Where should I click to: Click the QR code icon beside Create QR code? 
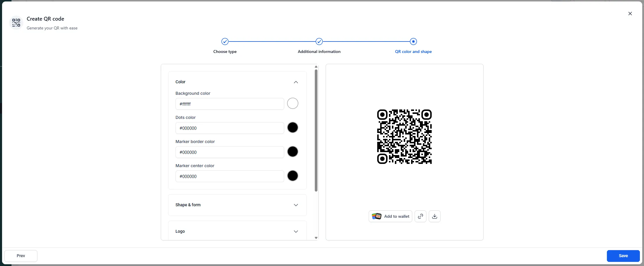tap(16, 23)
